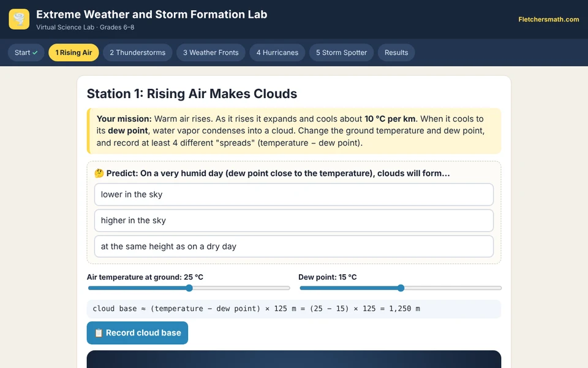Visit the Fletchersmath.com link
588x368 pixels.
[x=549, y=20]
